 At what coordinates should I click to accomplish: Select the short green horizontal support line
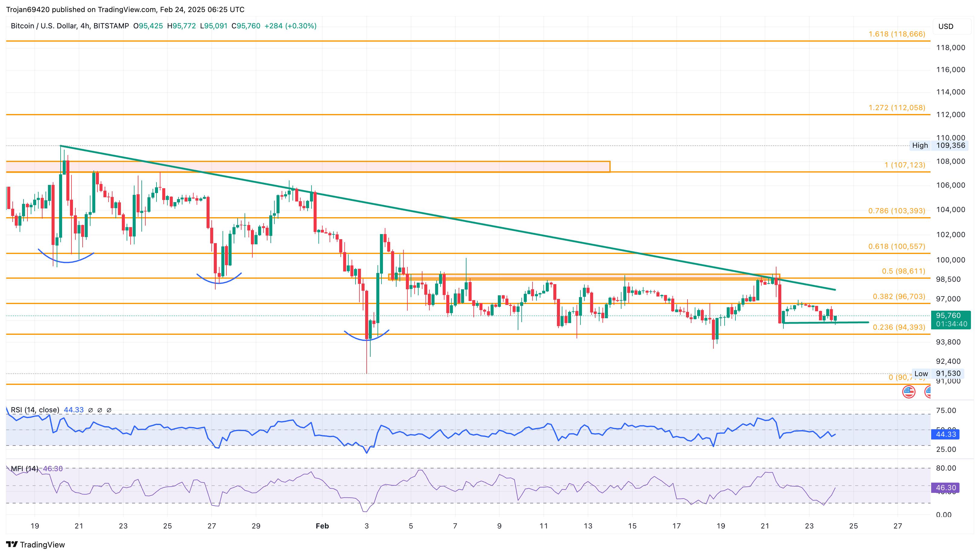(826, 322)
